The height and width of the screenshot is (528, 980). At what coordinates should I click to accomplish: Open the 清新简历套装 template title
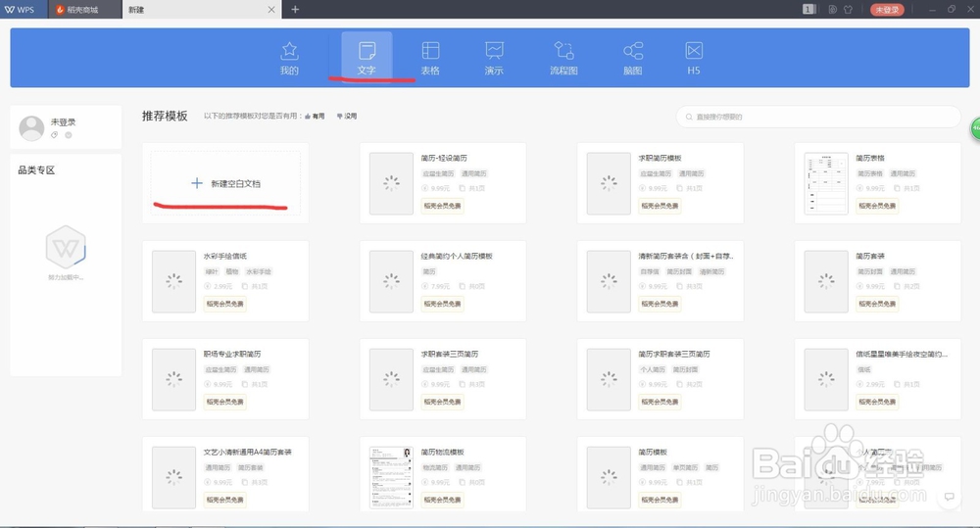click(686, 257)
